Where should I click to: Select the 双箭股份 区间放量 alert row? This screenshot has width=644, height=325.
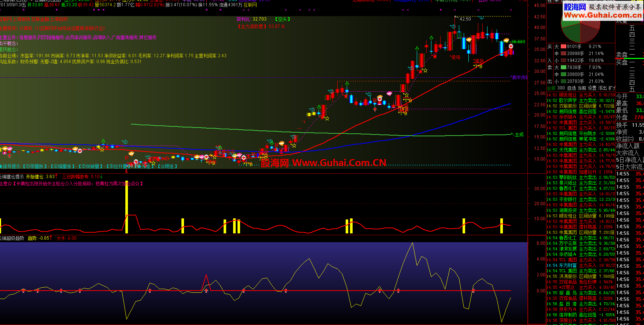click(x=581, y=106)
